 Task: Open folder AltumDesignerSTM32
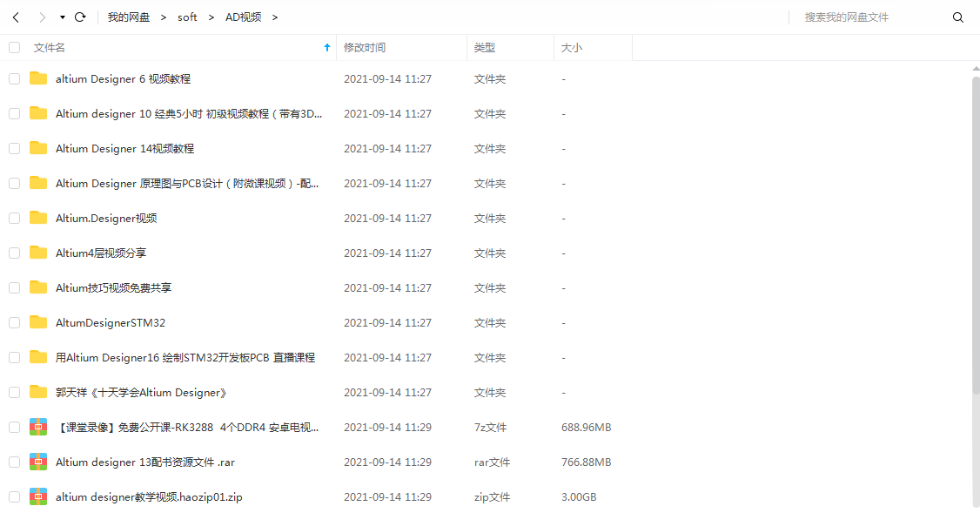tap(111, 323)
